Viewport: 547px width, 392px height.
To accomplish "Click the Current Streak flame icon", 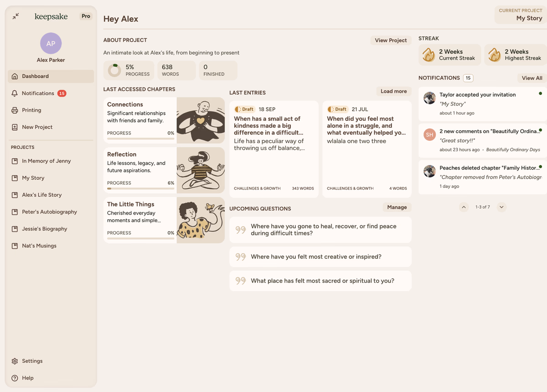I will pyautogui.click(x=428, y=55).
